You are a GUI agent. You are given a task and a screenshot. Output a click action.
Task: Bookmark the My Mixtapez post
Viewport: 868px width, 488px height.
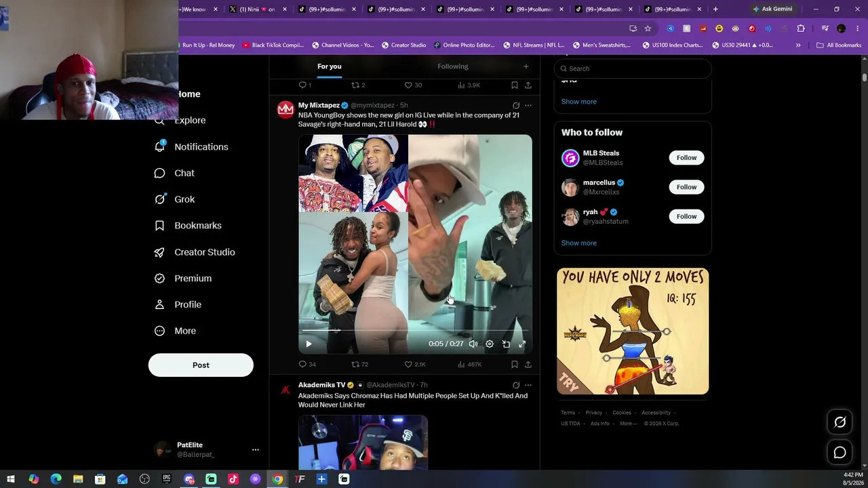pos(515,364)
